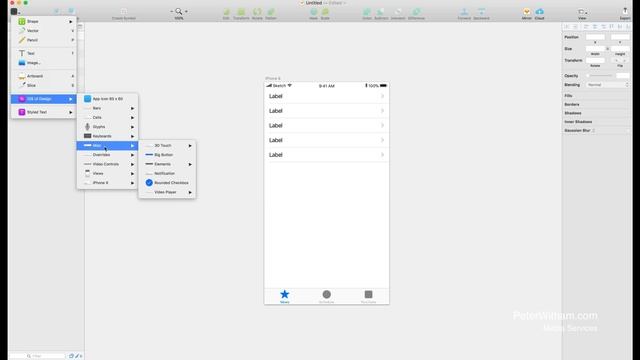
Task: Click the distribute horizontally alignment icon
Action: 567,27
